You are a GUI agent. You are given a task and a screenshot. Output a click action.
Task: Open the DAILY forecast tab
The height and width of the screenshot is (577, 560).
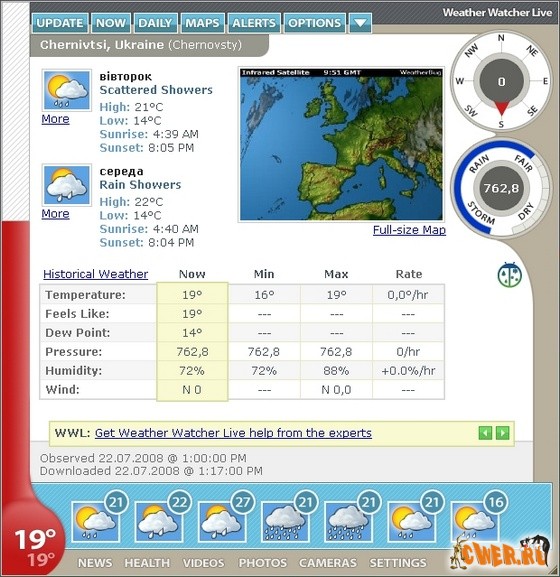click(156, 23)
